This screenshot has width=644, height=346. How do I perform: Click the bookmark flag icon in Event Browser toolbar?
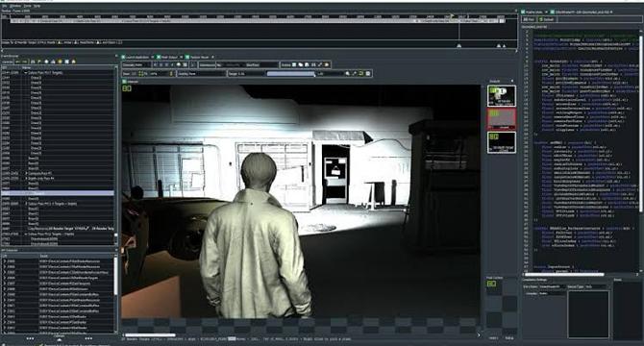click(x=39, y=62)
